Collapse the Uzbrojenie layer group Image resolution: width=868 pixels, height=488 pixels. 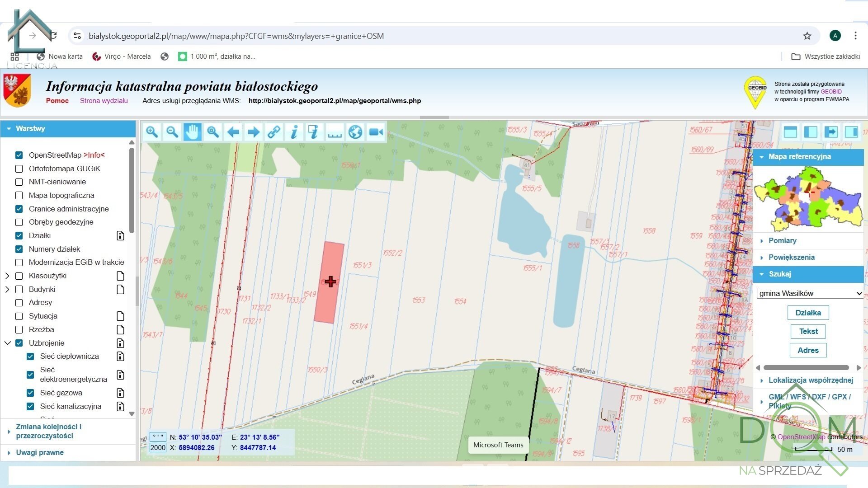[x=7, y=343]
